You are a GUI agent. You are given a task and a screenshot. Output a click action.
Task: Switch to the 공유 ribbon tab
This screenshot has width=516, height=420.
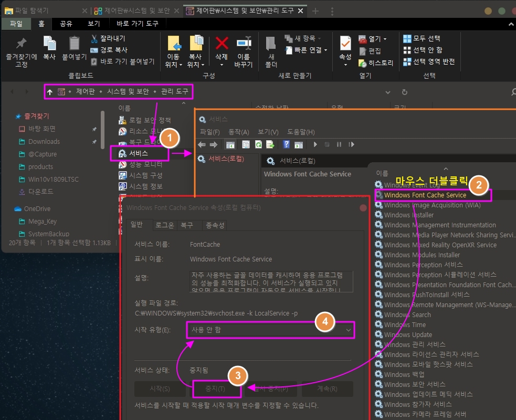click(x=66, y=24)
